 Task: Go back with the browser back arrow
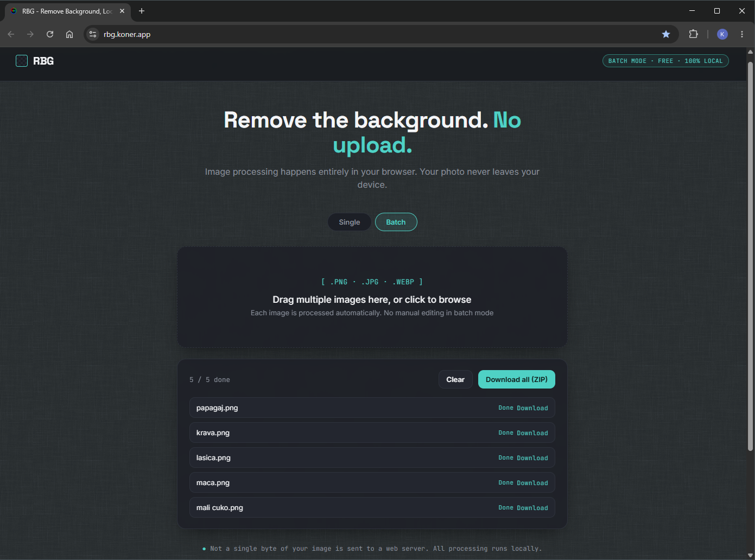coord(11,34)
